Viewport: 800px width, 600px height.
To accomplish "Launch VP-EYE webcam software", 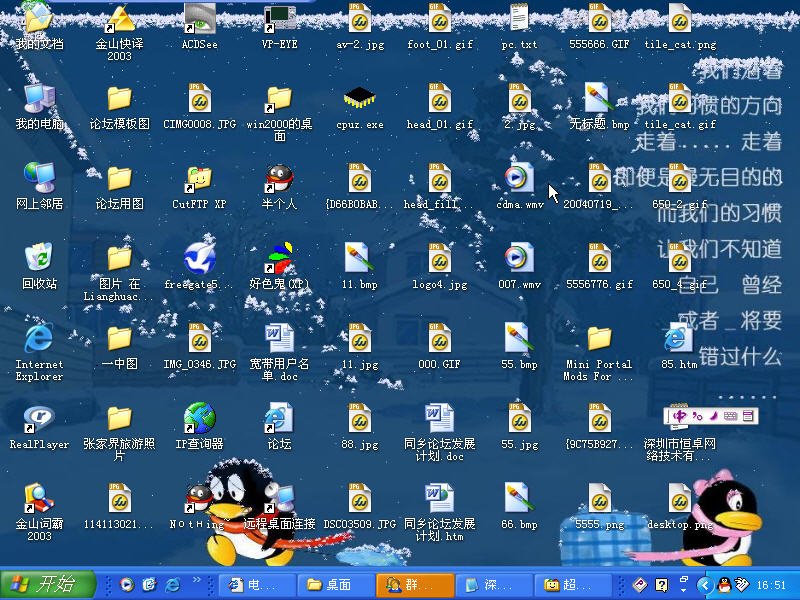I will click(278, 20).
